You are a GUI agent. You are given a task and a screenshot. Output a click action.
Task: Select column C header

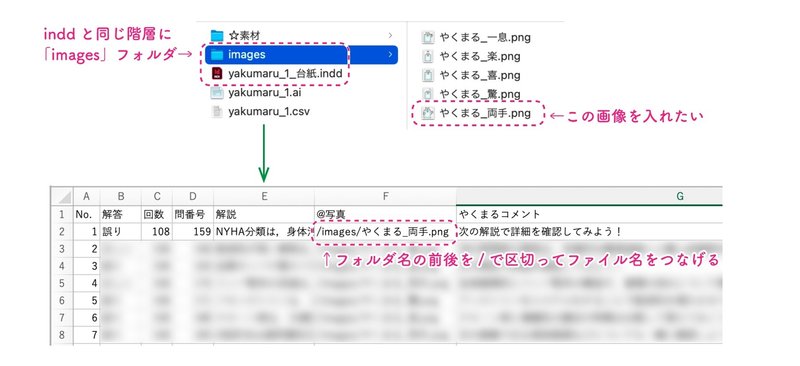click(x=157, y=197)
